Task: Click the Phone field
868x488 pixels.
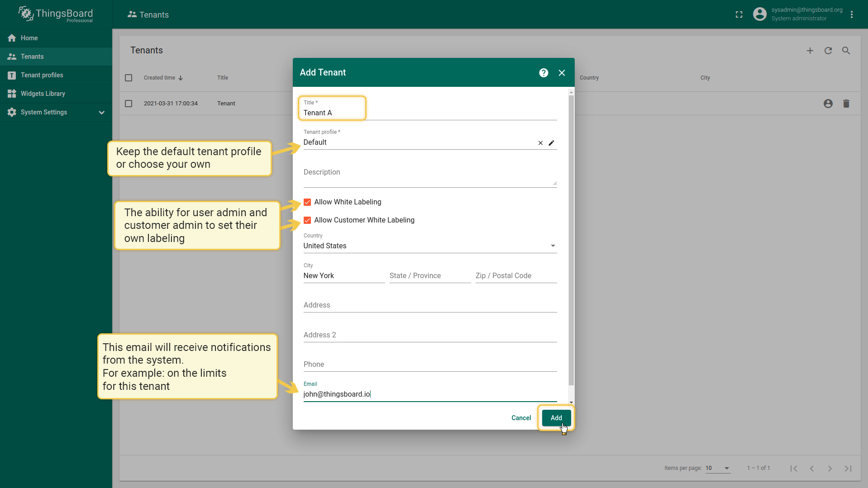Action: point(430,365)
